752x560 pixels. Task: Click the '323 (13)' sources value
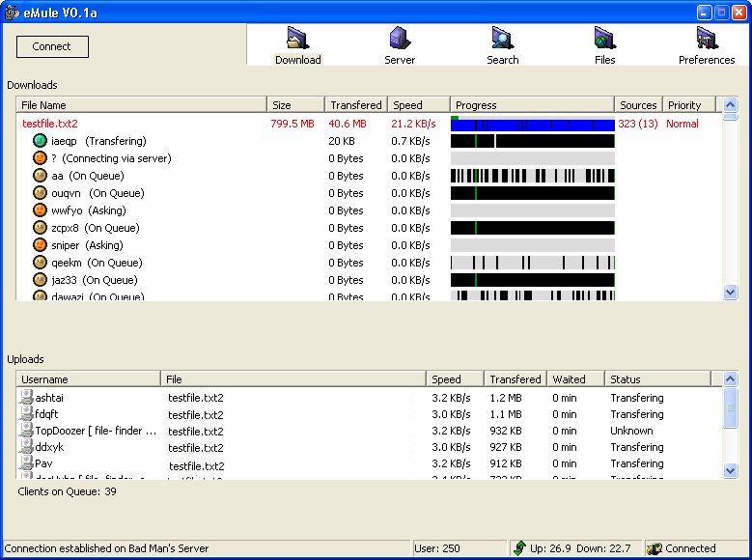(638, 124)
